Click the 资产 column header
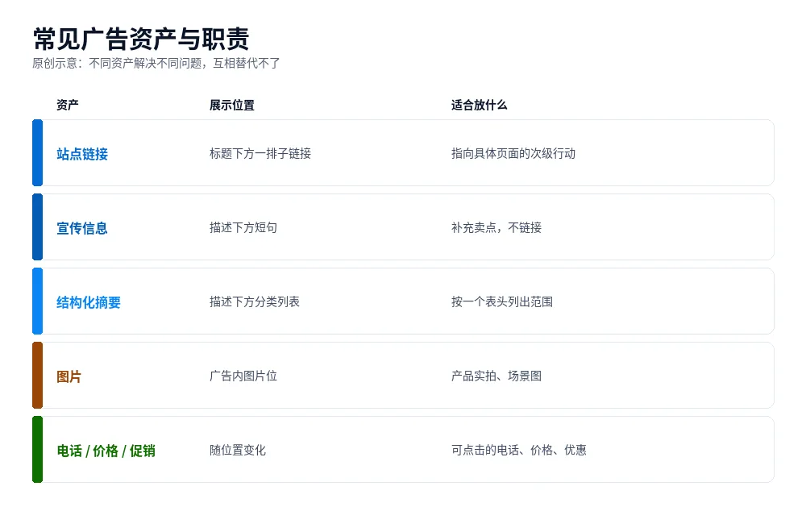The width and height of the screenshot is (806, 532). click(x=68, y=105)
